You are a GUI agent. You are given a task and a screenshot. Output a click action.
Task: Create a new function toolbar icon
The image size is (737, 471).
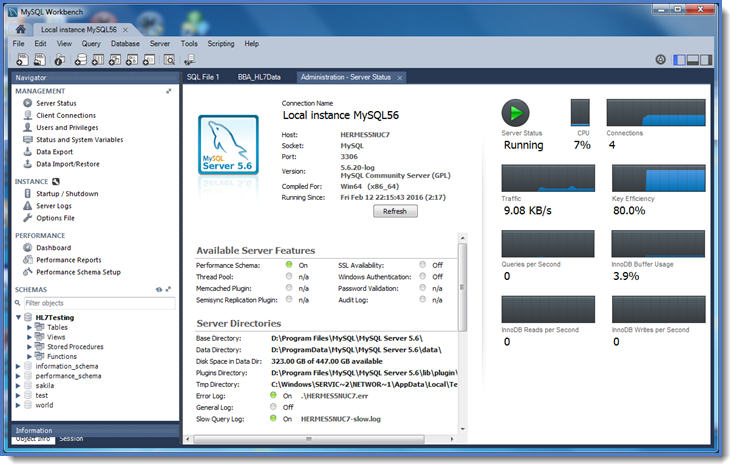[x=149, y=60]
